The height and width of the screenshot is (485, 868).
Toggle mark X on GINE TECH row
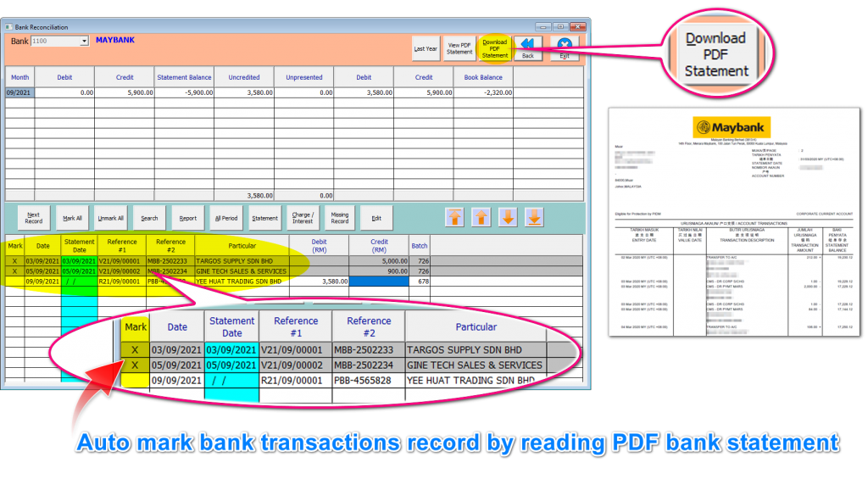pyautogui.click(x=15, y=271)
